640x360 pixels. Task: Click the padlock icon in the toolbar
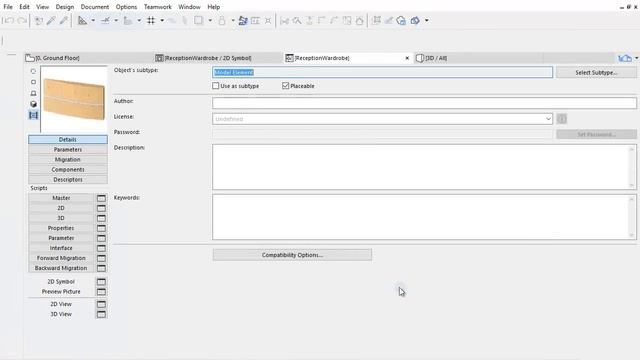[x=222, y=20]
